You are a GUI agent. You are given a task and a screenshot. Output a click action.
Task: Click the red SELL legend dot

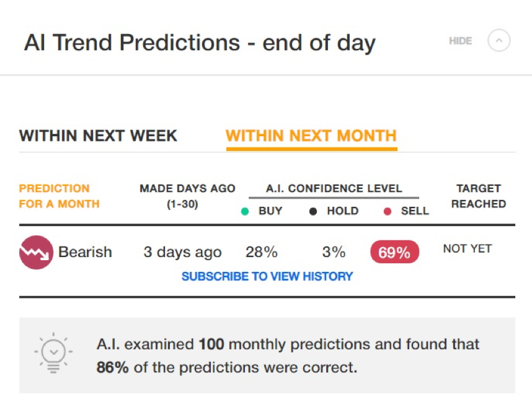[388, 211]
